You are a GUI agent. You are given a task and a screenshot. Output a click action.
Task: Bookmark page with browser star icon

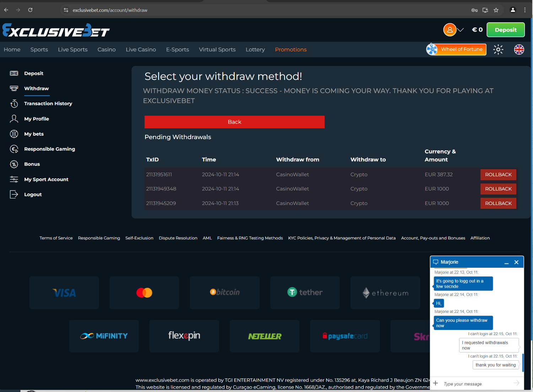(x=496, y=10)
